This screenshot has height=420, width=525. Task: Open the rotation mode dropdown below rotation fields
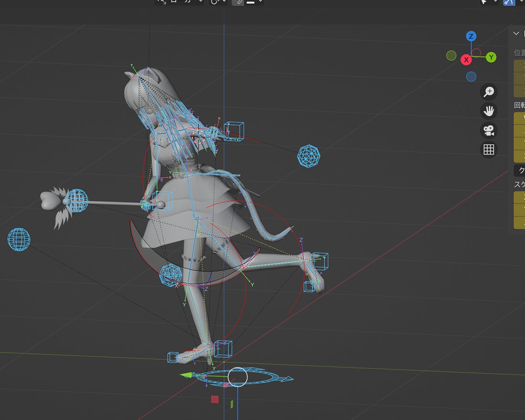point(519,170)
